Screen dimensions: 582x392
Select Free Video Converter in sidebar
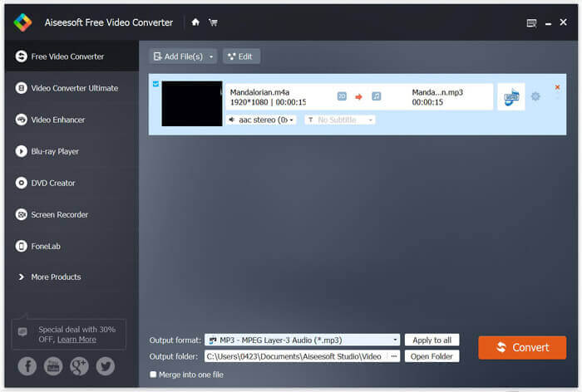click(x=72, y=56)
